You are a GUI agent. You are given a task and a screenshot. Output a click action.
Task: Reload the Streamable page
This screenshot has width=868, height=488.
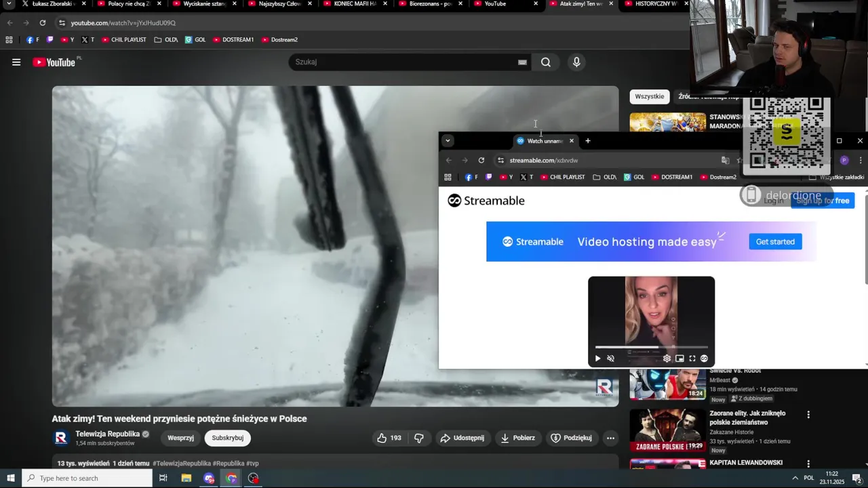click(x=481, y=161)
